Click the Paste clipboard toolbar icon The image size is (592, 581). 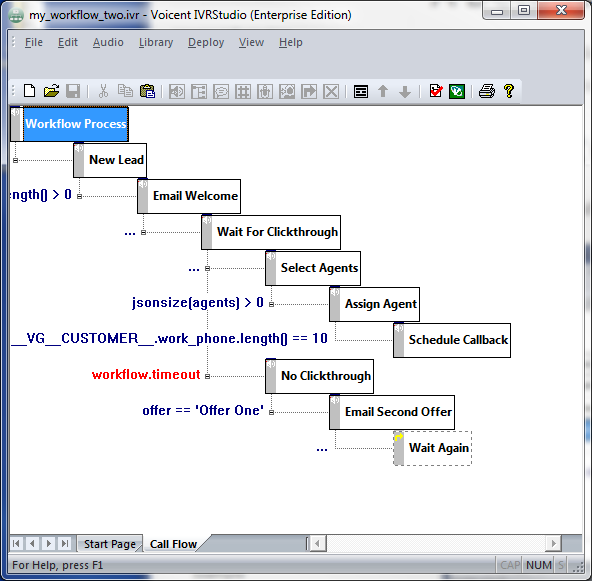(x=147, y=91)
